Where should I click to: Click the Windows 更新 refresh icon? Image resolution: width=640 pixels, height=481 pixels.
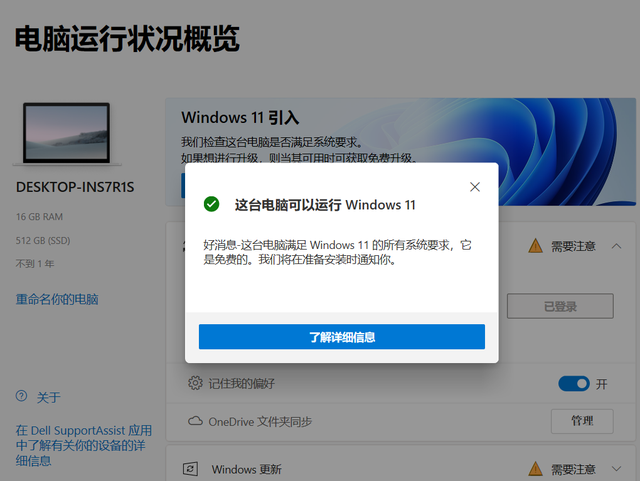tap(190, 469)
